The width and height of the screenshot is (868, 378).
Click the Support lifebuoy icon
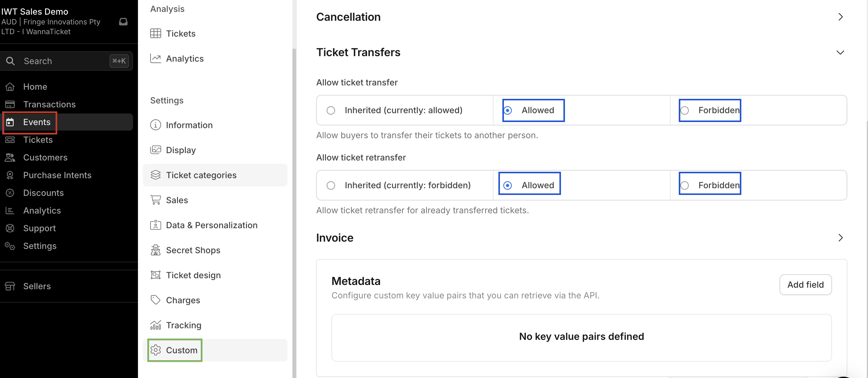10,229
